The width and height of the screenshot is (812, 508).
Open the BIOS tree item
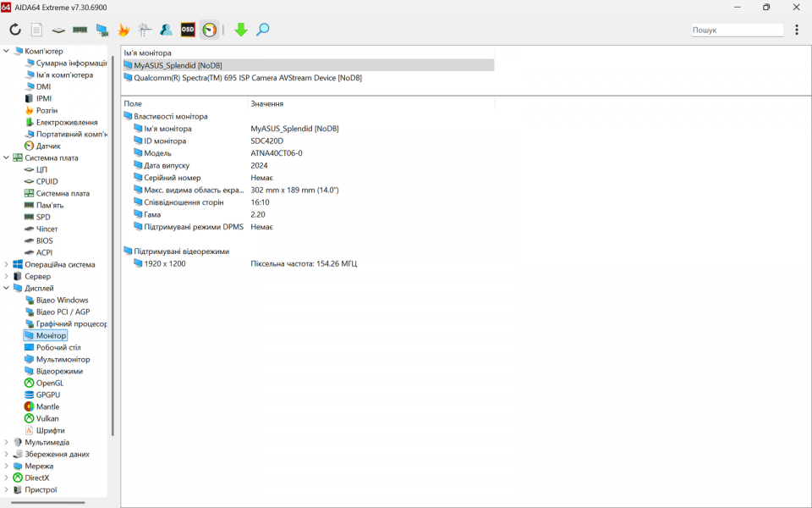click(39, 241)
